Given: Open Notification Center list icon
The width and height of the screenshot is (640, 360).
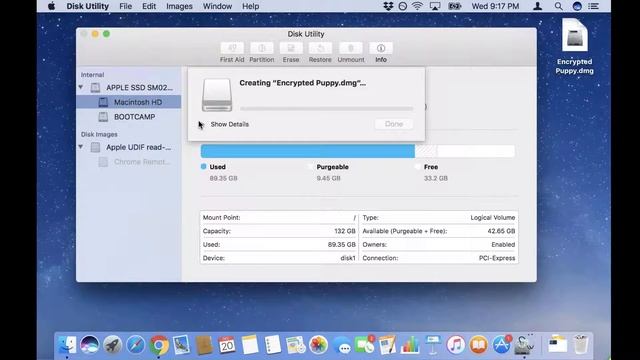Looking at the screenshot, I should click(594, 6).
